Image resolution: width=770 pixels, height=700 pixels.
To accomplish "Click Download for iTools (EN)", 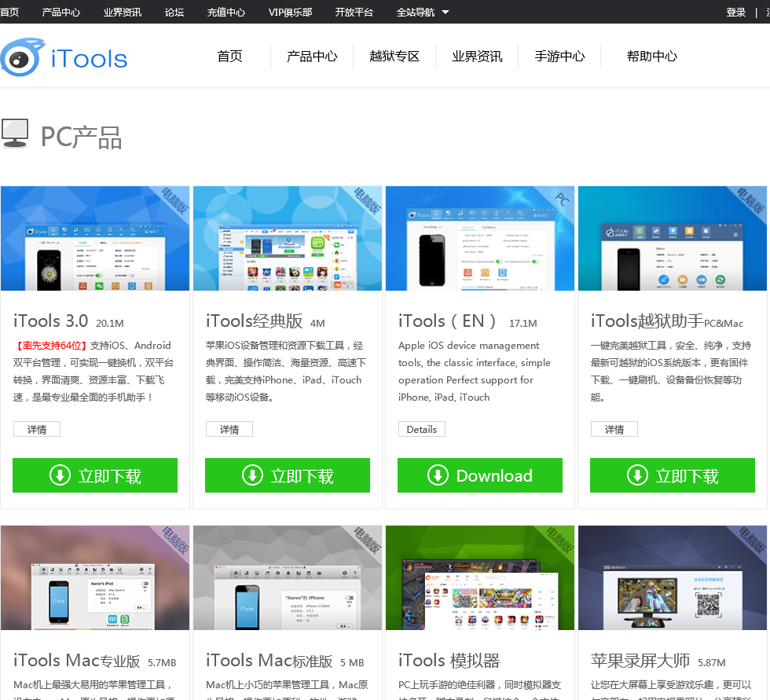I will (x=480, y=475).
